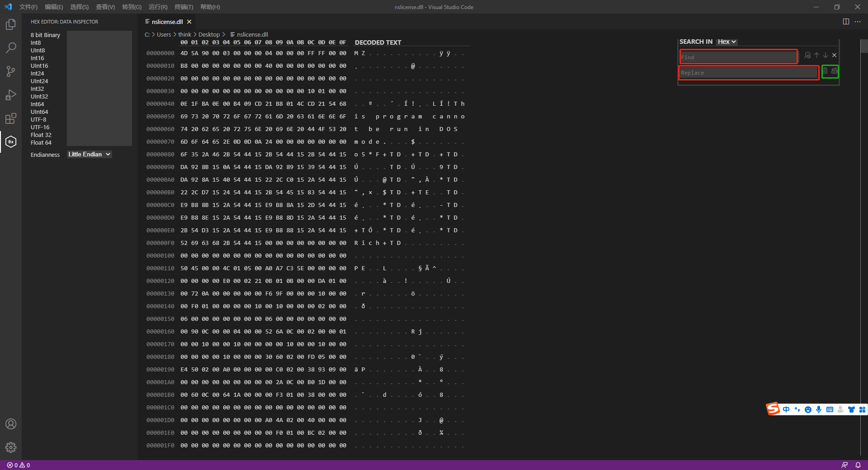
Task: Open the 编辑(E) menu
Action: (x=54, y=7)
